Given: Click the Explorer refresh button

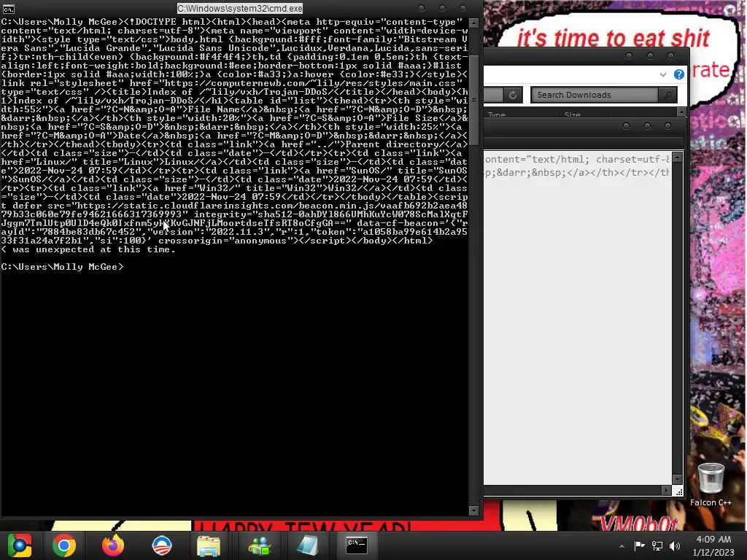Looking at the screenshot, I should pos(513,95).
